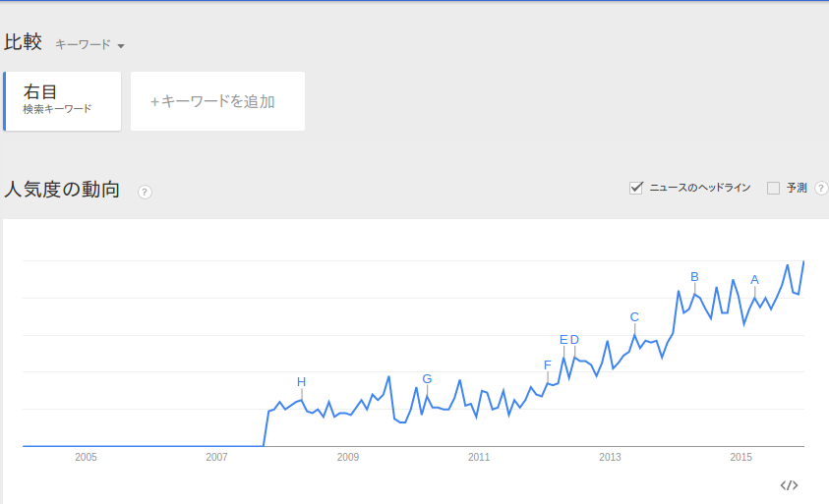Click the 2013 label on the timeline axis
829x504 pixels.
pyautogui.click(x=610, y=458)
